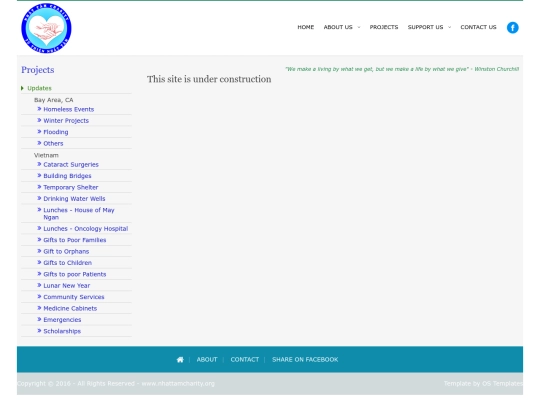Screen dimensions: 540x405
Task: Open Gifts to poor Patients link
Action: point(75,274)
